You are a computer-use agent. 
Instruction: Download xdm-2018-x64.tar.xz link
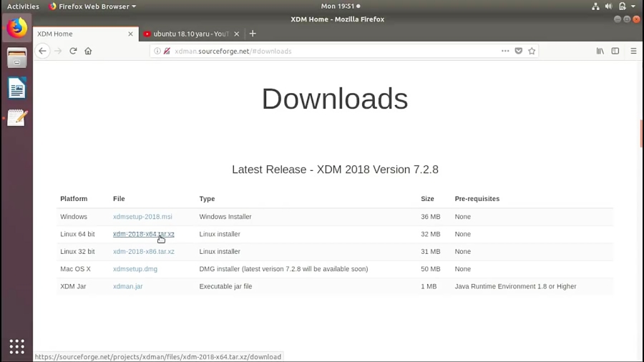click(143, 234)
